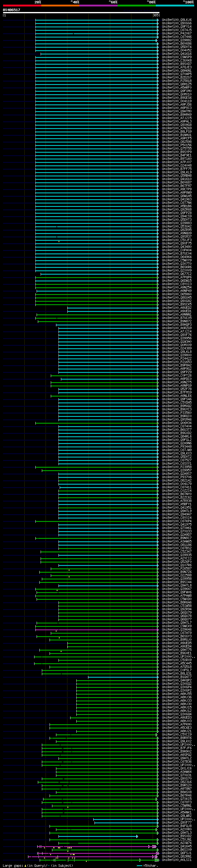This screenshot has height=868, width=197.
Task: Select hit label UniRef100_B9SCK5
Action: [x=177, y=304]
